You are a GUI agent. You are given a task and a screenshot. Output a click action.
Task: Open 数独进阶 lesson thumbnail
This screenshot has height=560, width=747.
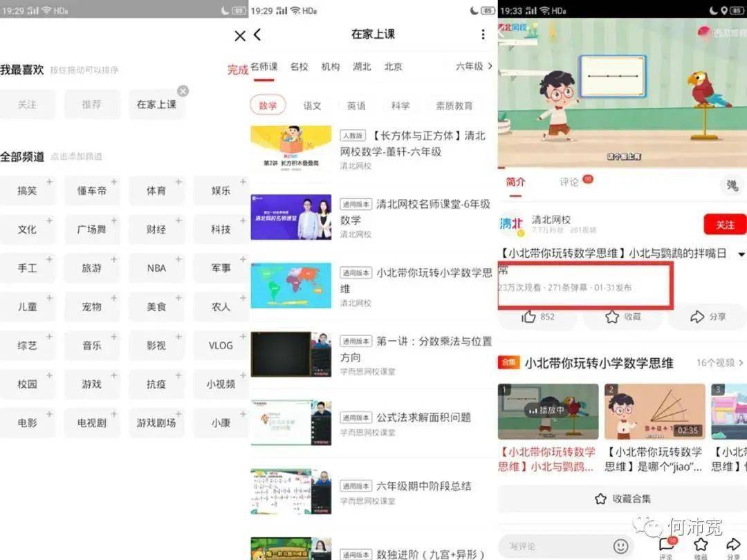click(291, 548)
